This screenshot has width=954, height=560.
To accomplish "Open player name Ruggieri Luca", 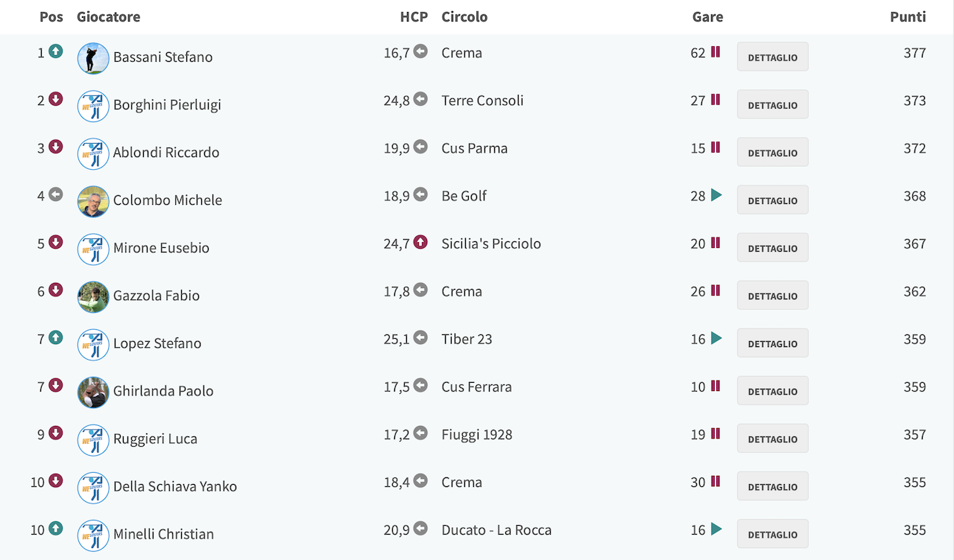I will (x=155, y=439).
